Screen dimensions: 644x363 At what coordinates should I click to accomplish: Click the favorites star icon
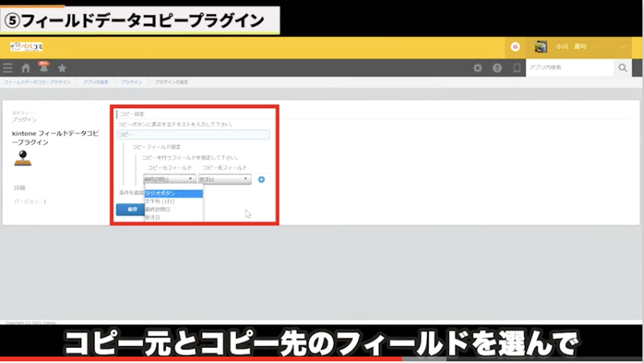(62, 68)
